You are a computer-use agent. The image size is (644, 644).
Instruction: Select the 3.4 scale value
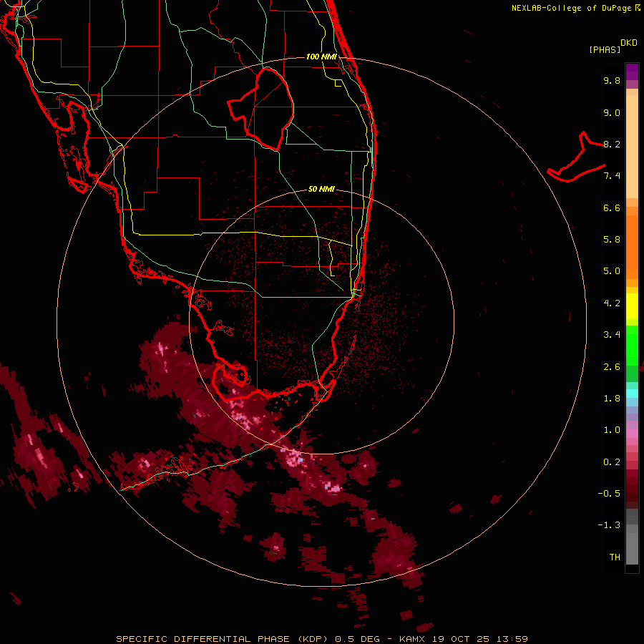coord(612,335)
